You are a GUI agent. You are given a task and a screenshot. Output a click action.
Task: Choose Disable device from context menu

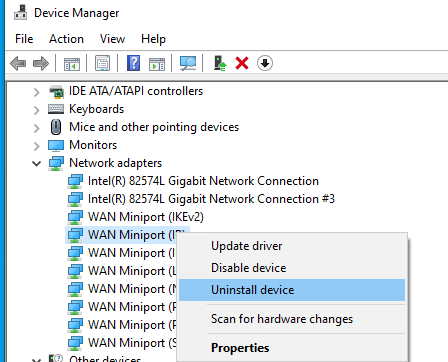[292, 268]
